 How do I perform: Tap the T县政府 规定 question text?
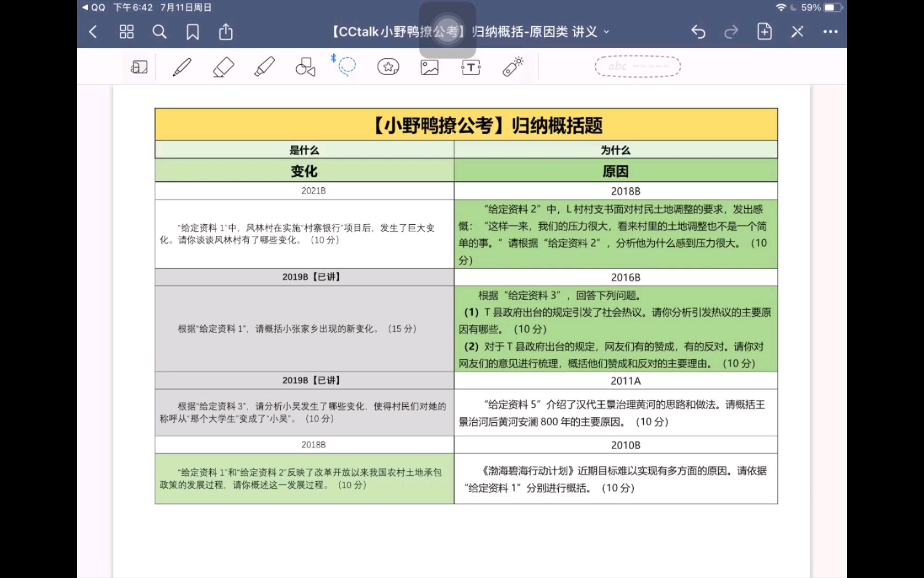615,329
